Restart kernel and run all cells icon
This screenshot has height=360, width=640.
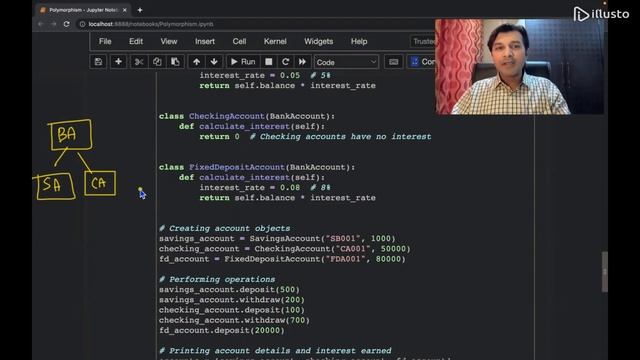click(302, 62)
